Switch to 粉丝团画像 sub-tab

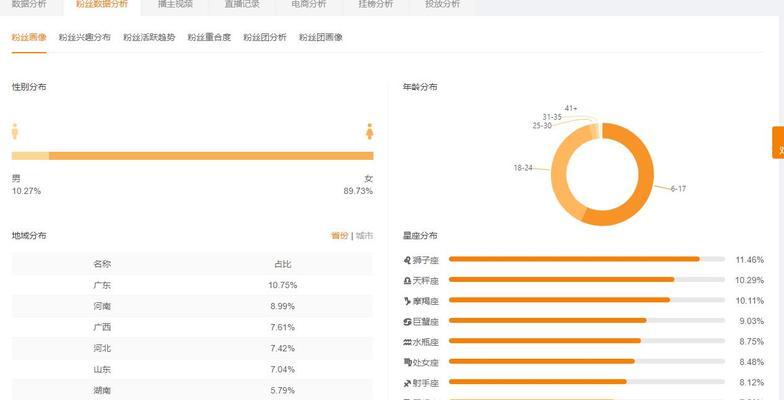pyautogui.click(x=320, y=38)
